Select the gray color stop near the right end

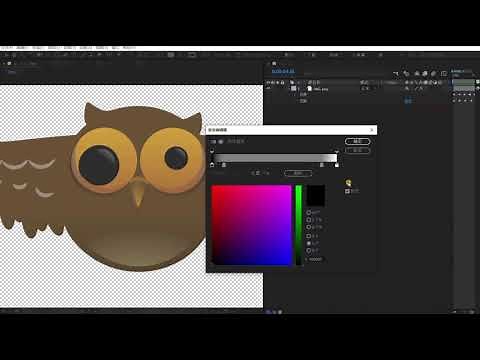(x=322, y=165)
